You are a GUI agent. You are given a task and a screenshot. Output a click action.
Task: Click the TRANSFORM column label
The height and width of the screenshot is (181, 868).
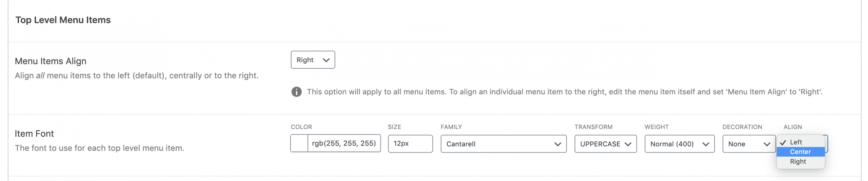click(593, 127)
